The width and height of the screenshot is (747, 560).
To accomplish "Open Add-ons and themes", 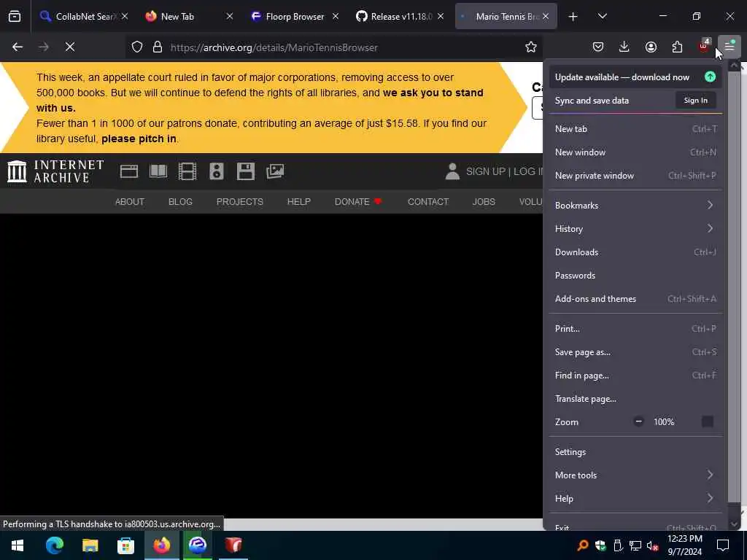I will pyautogui.click(x=635, y=299).
